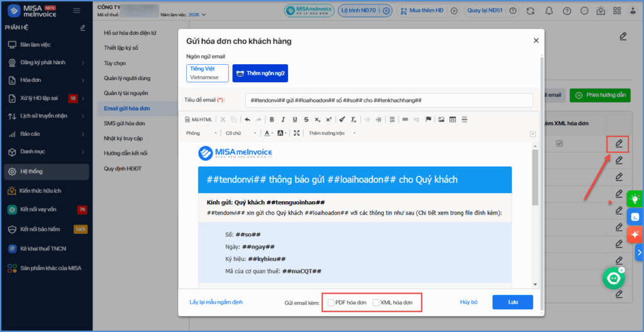The width and height of the screenshot is (644, 332).
Task: Click the insert image icon in the editor
Action: 441,119
